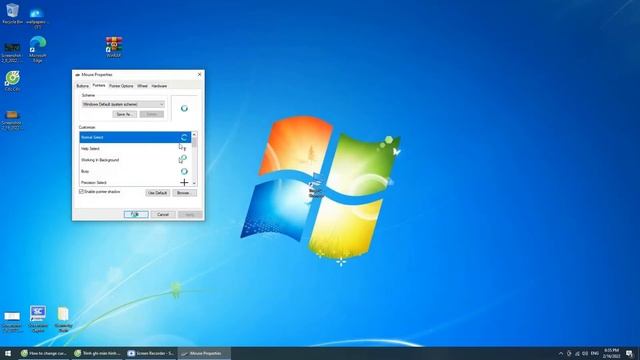Image resolution: width=640 pixels, height=360 pixels.
Task: Click the Save As button
Action: [x=124, y=114]
